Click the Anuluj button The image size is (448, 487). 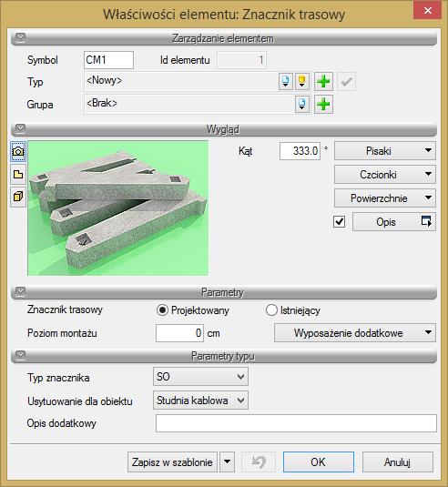pos(398,462)
